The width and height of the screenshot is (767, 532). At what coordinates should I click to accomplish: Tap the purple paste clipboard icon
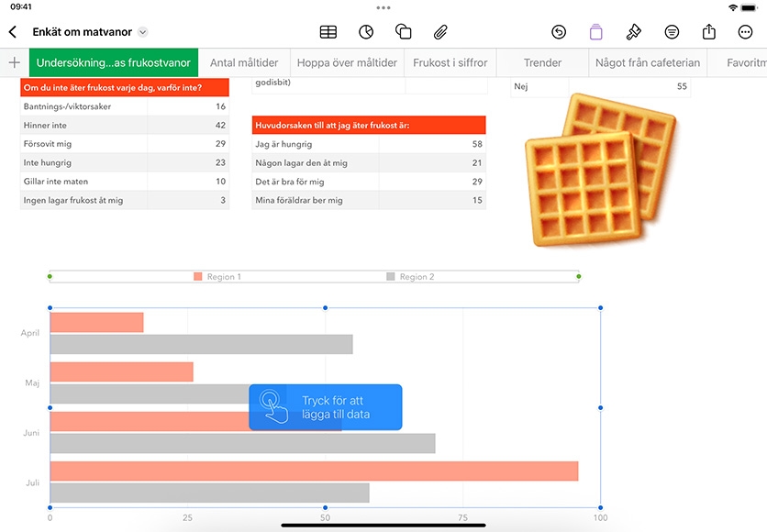pos(595,32)
